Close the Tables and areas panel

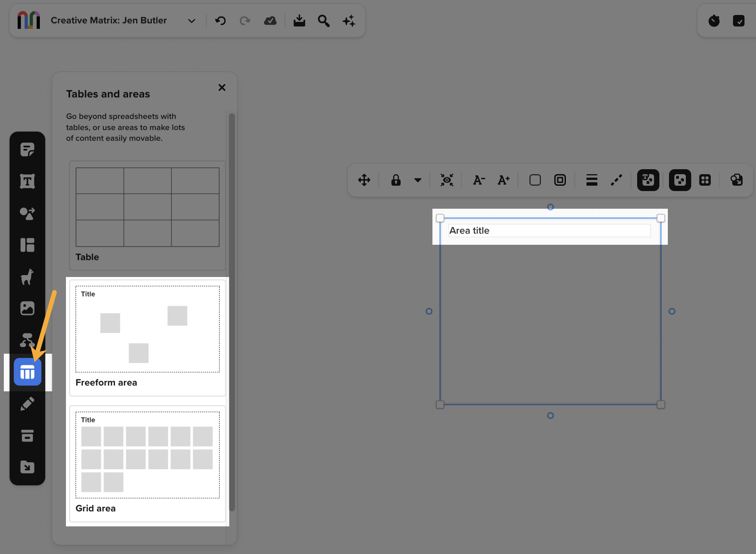[x=222, y=87]
